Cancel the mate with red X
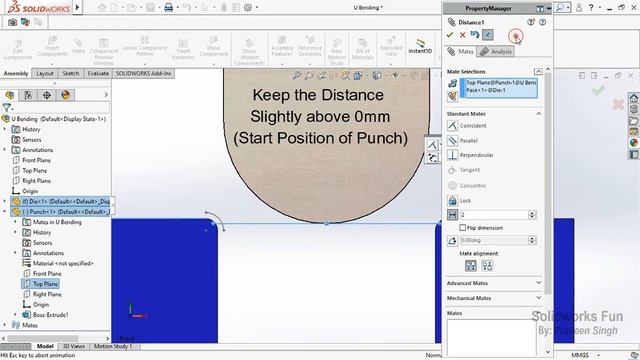The width and height of the screenshot is (640, 360). tap(462, 35)
